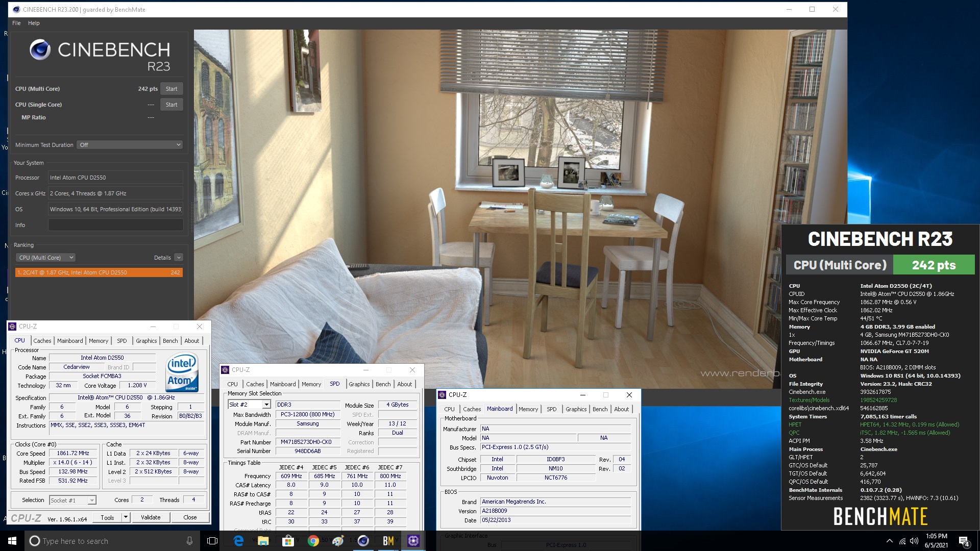Click the Processor field Intel Atom CPU D2550

click(x=116, y=178)
